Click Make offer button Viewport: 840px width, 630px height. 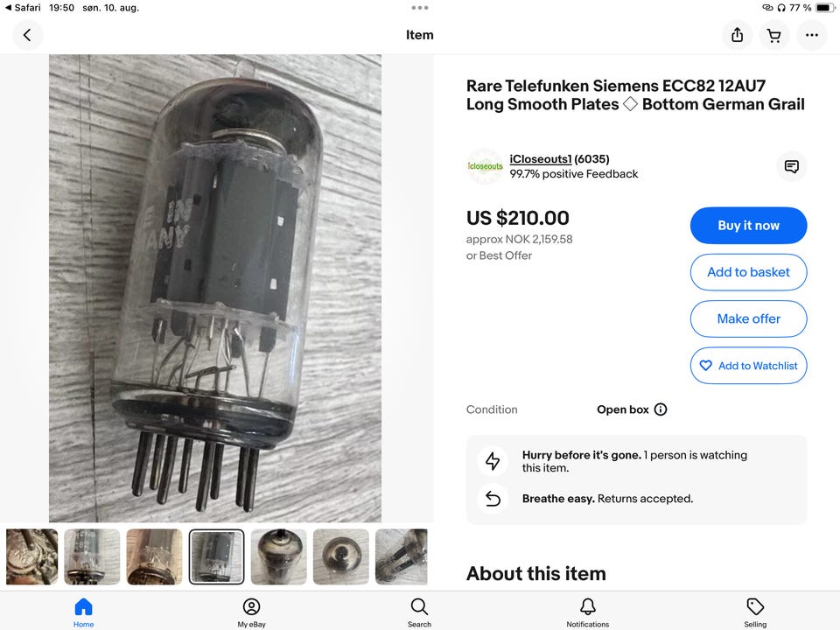[748, 318]
